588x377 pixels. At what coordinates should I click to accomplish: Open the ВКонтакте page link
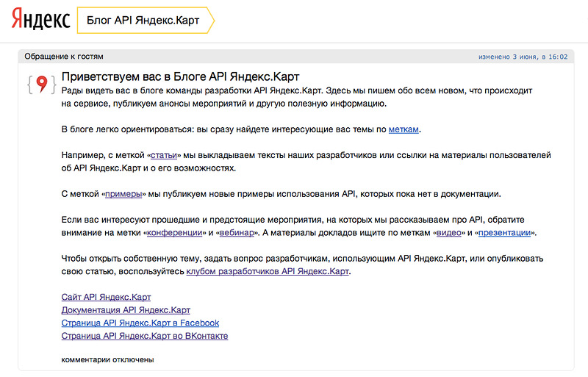click(x=145, y=336)
